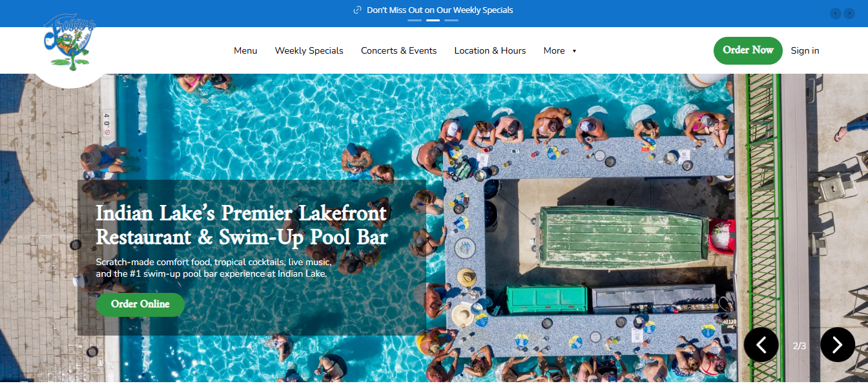Select the first announcement indicator dash

[415, 21]
